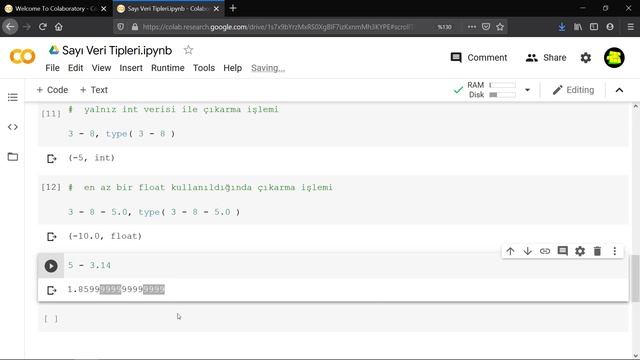This screenshot has height=360, width=640.
Task: Open Firefox hamburger menu
Action: 631,27
